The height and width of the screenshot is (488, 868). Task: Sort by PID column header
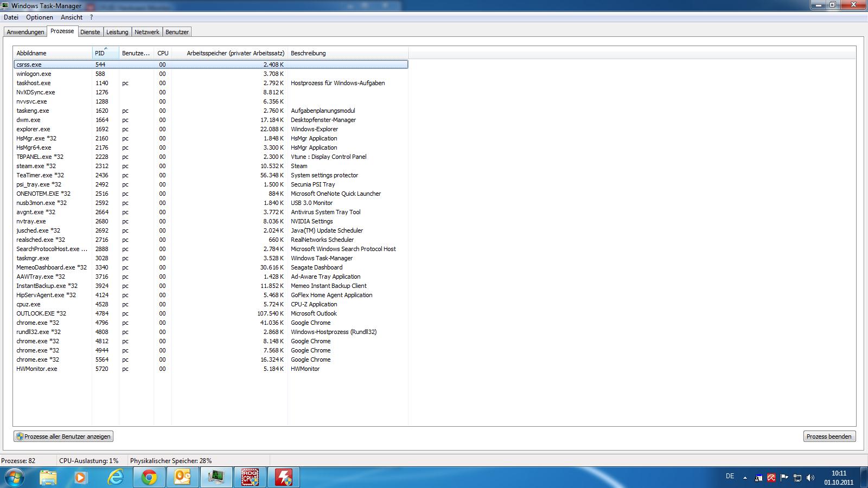point(106,53)
